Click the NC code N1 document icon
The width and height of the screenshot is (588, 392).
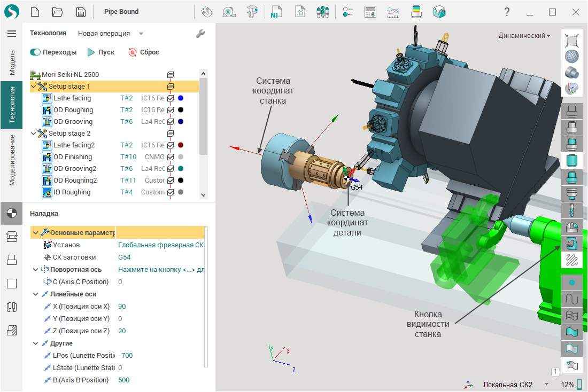[x=276, y=12]
